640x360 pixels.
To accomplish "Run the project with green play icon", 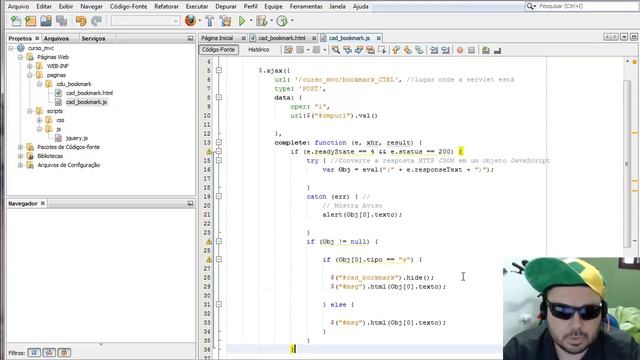I will click(242, 21).
